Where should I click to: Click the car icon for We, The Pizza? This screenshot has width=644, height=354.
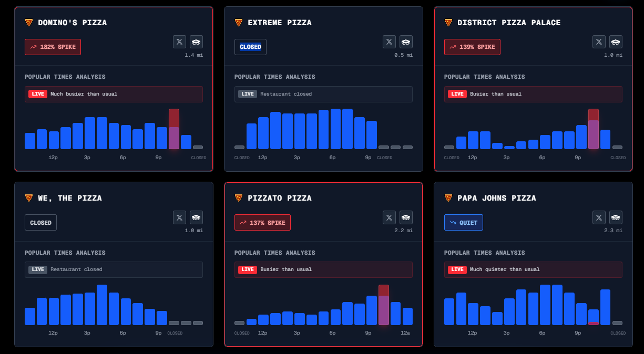coord(196,217)
